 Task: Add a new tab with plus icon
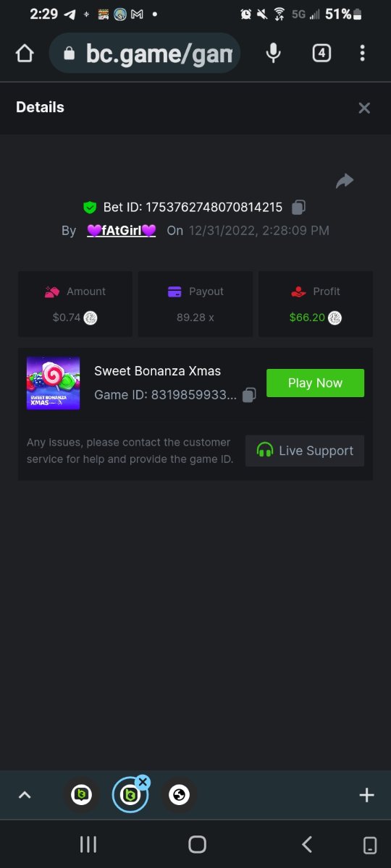pos(366,795)
